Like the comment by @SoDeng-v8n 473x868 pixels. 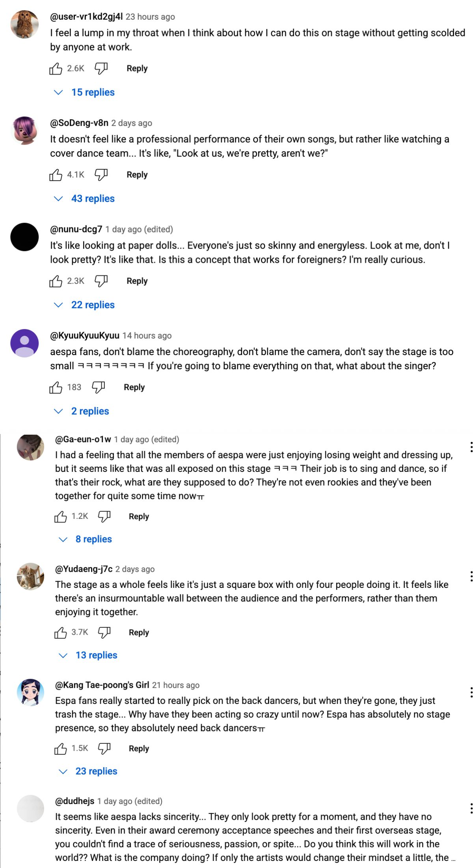pyautogui.click(x=56, y=175)
